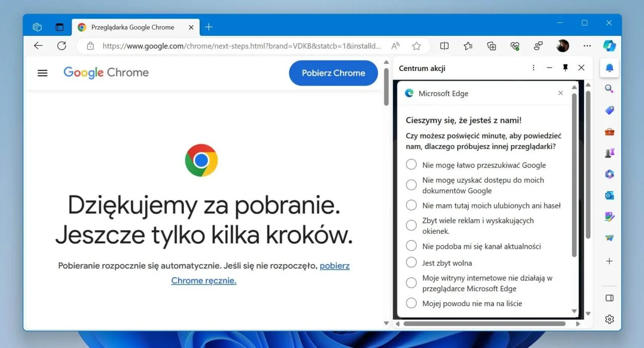The image size is (644, 348).
Task: Open the Copilot icon in the top-right corner
Action: (609, 46)
